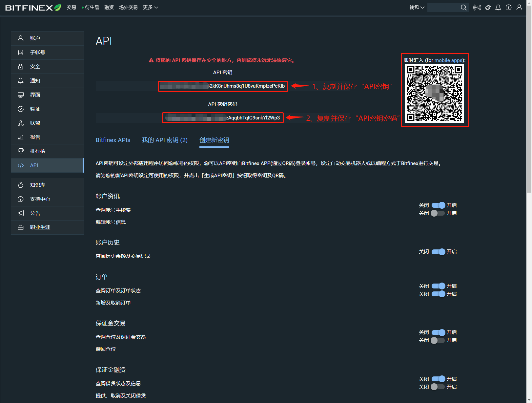Click the 联盟 affiliate icon
Screen dimensions: 532x403
21,123
